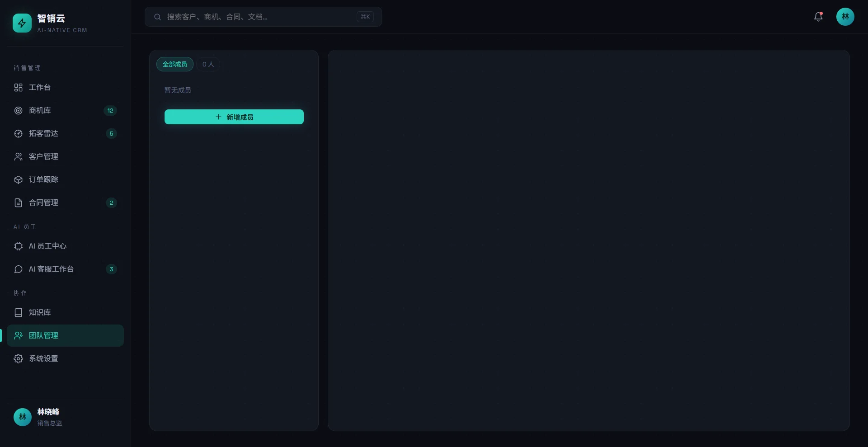Open 合同管理 in the sidebar
868x447 pixels.
coord(65,202)
